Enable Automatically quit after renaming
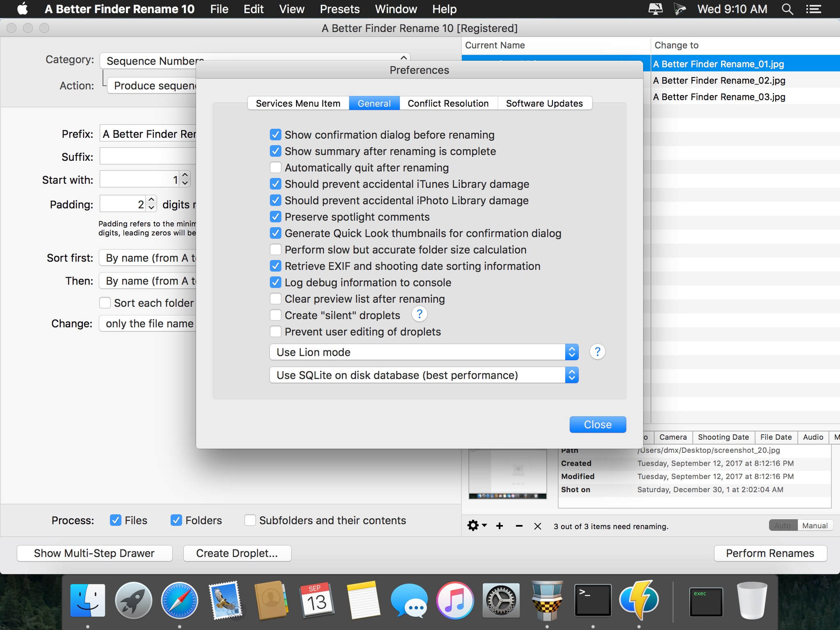The image size is (840, 630). (276, 168)
